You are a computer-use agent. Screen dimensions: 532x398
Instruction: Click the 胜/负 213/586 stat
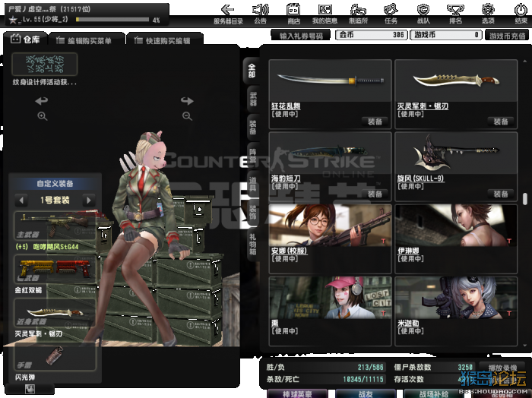pos(325,367)
